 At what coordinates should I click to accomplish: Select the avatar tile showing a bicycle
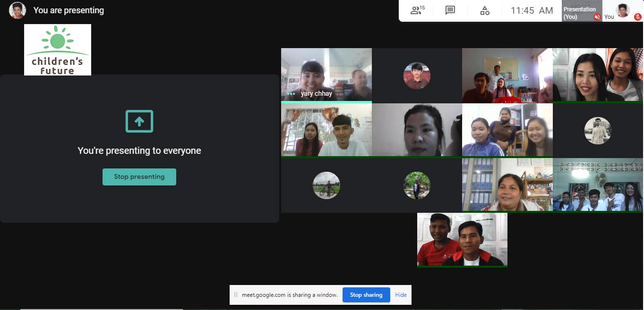[326, 185]
